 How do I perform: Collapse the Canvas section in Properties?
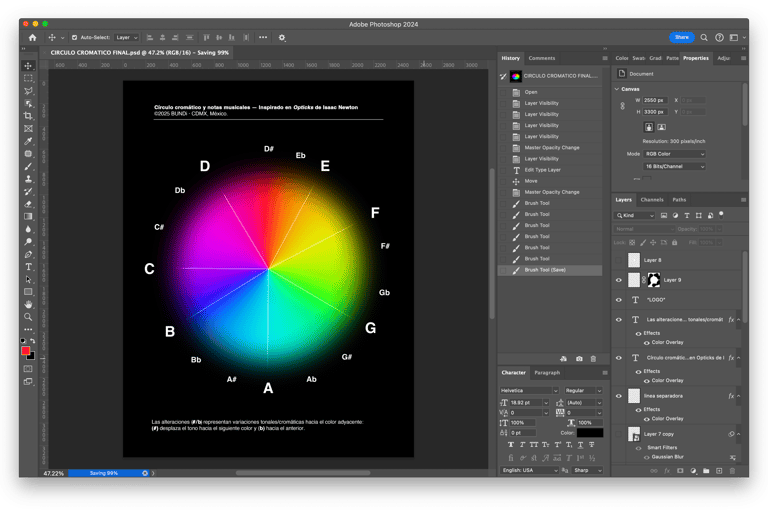coord(616,89)
